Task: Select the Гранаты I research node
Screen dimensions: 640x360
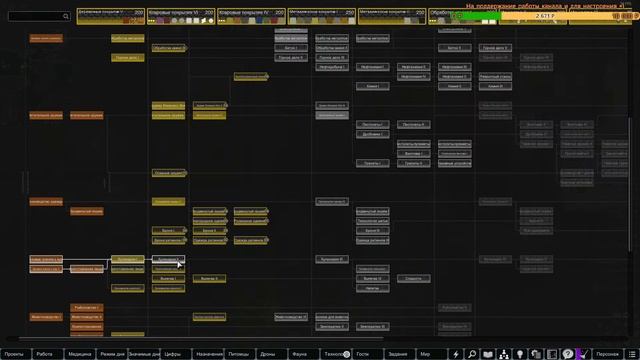Action: pyautogui.click(x=373, y=163)
